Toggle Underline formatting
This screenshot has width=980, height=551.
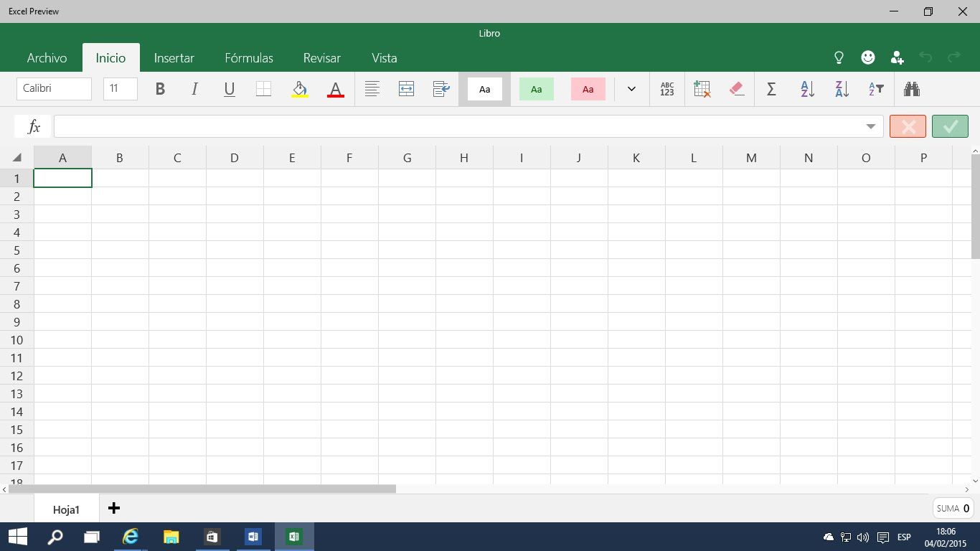point(229,89)
